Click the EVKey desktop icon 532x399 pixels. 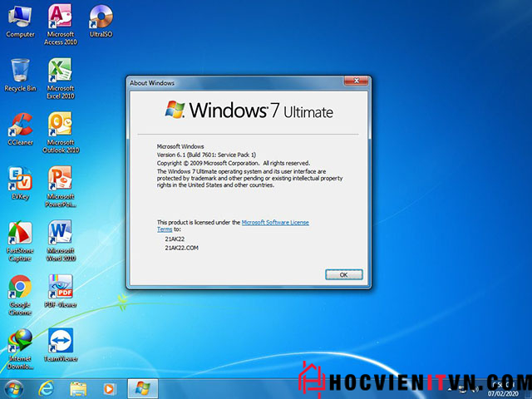[x=20, y=183]
